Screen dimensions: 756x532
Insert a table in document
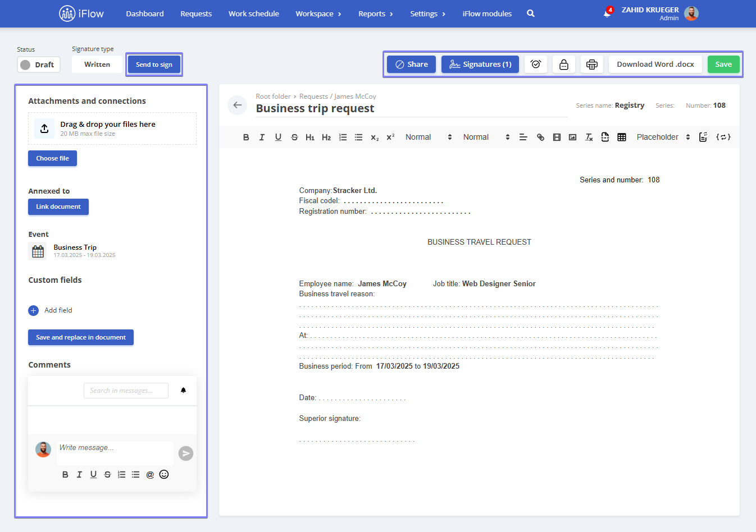click(622, 137)
